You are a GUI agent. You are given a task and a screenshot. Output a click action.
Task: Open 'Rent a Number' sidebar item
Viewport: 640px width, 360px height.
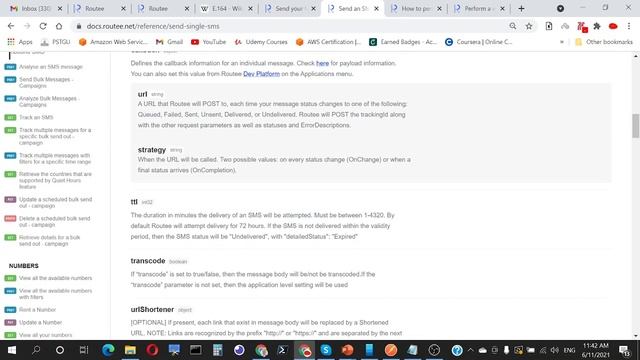click(37, 310)
